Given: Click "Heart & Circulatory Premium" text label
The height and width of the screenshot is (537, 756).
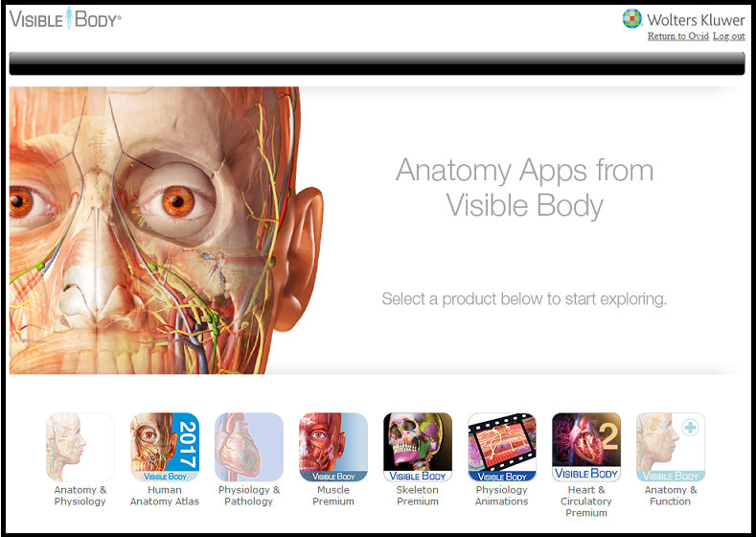Looking at the screenshot, I should coord(586,502).
